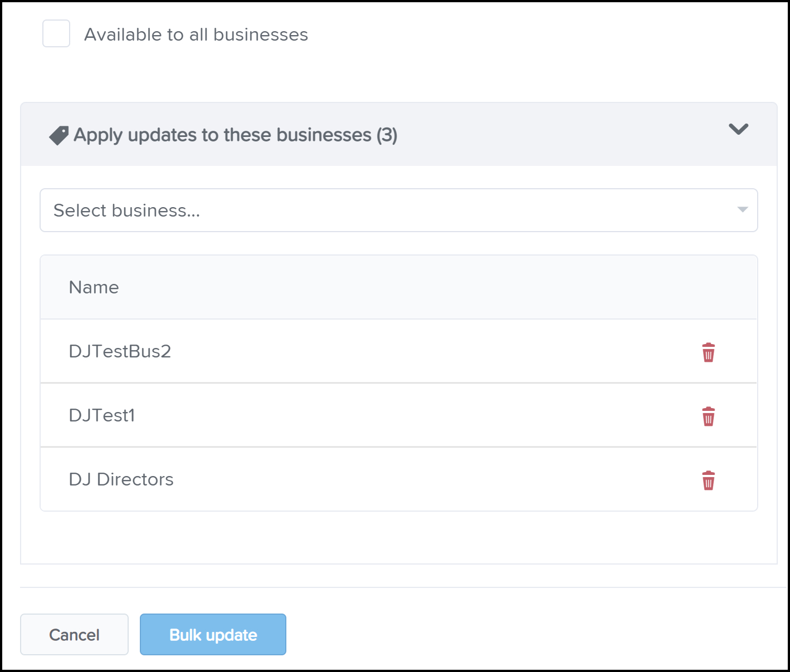Click the DJTest1 business name text
Image resolution: width=790 pixels, height=672 pixels.
coord(102,415)
